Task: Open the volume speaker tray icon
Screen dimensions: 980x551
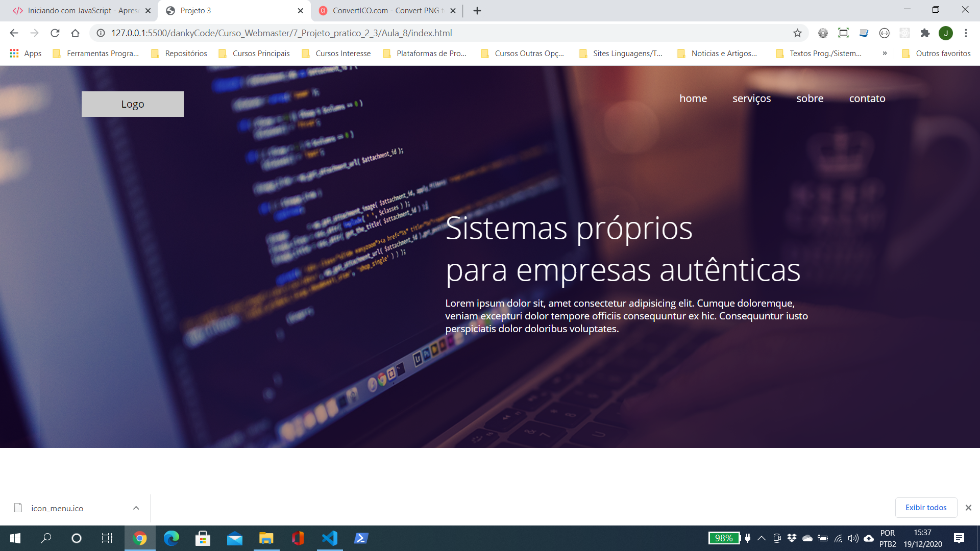Action: pyautogui.click(x=853, y=538)
